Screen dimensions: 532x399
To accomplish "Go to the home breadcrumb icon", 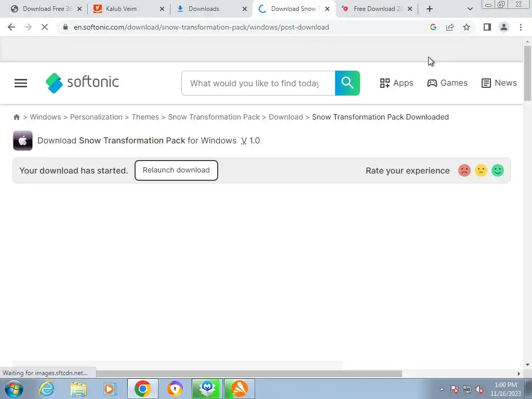I will [17, 117].
